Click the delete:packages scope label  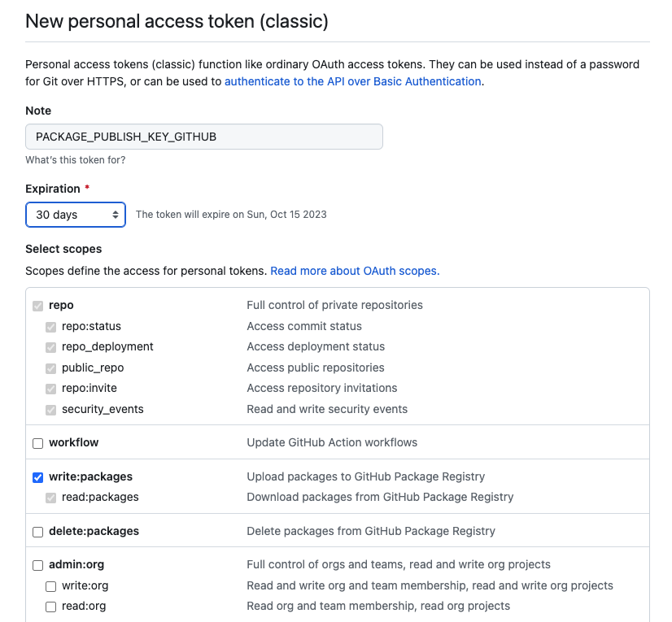pos(94,531)
